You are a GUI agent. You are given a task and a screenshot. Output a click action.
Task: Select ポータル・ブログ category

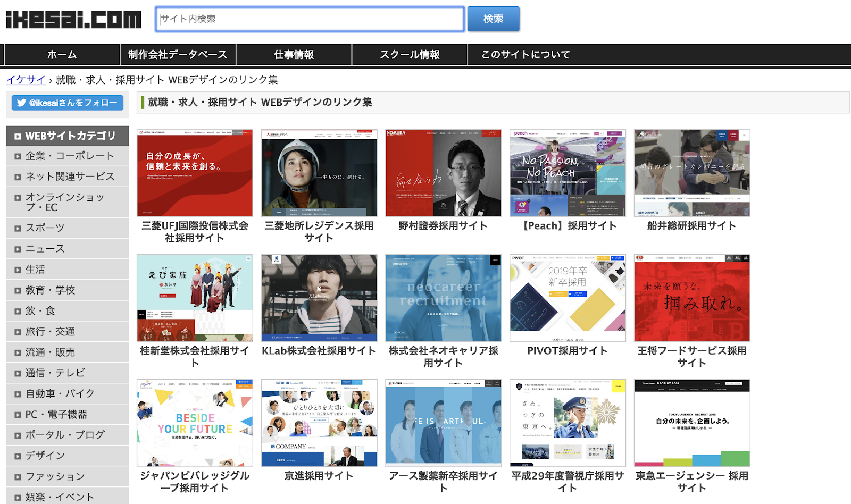click(x=68, y=435)
